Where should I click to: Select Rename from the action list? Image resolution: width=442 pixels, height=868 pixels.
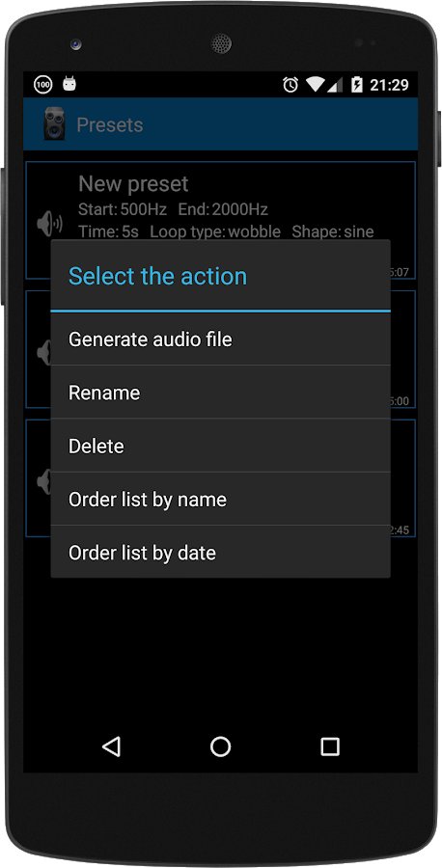click(220, 392)
